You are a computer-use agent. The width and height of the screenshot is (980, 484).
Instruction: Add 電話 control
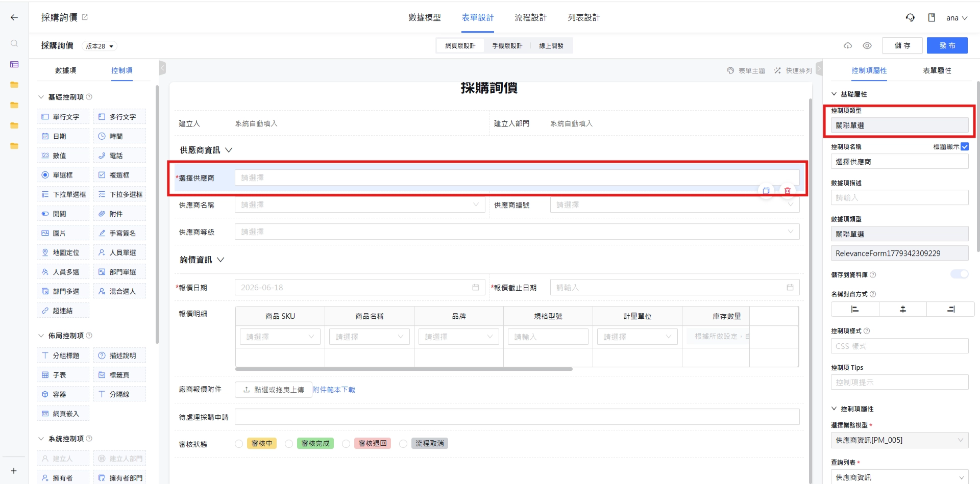click(x=119, y=156)
